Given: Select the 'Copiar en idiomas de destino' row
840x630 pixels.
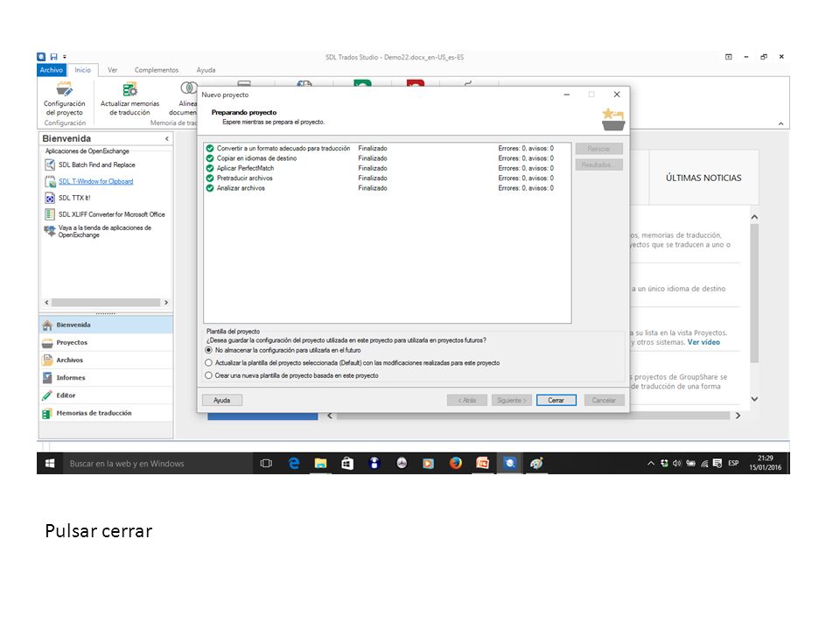Looking at the screenshot, I should (387, 158).
